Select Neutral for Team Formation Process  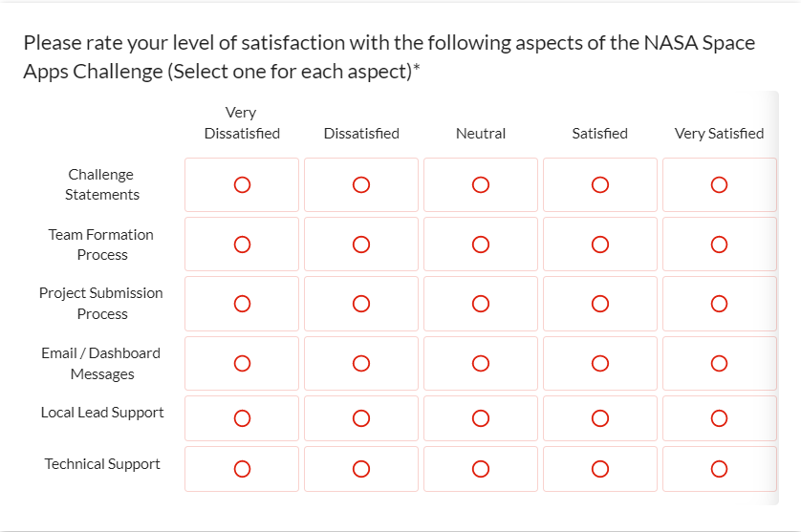pos(481,245)
